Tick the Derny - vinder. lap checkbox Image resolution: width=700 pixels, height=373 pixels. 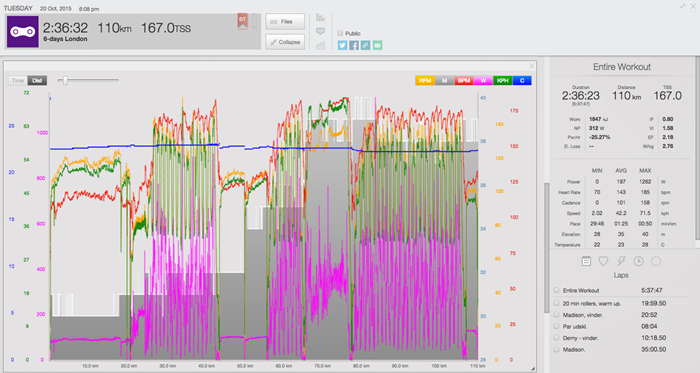pyautogui.click(x=556, y=338)
